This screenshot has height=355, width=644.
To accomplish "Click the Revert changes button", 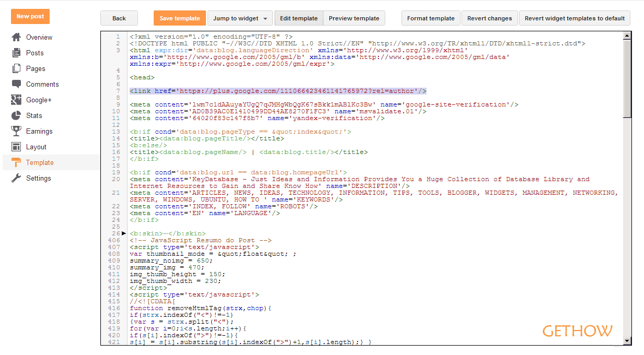I will pos(490,18).
